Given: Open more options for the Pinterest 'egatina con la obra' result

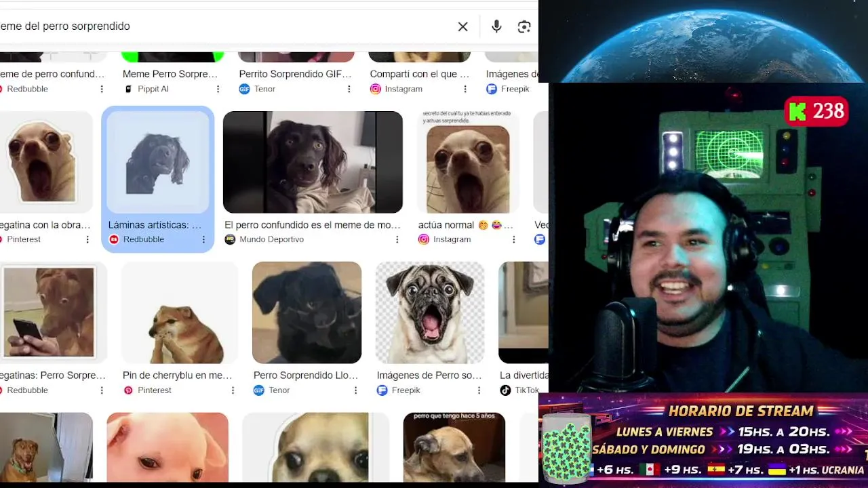Looking at the screenshot, I should click(x=87, y=239).
